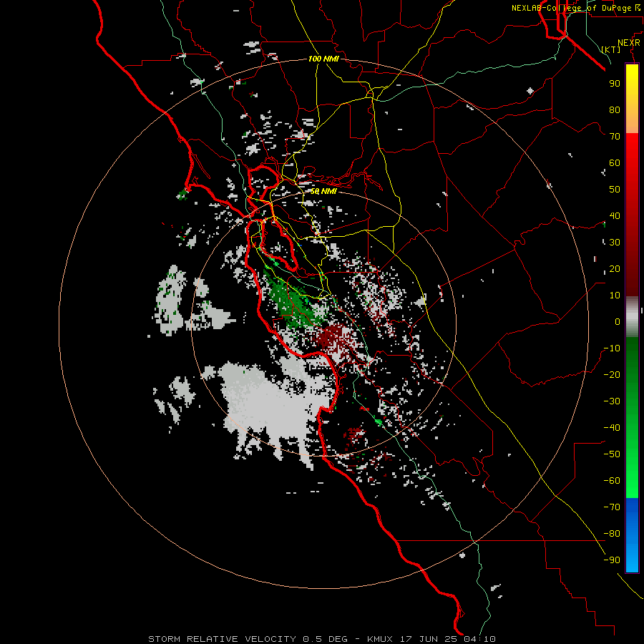Click the positive 80 scale value
This screenshot has width=644, height=644.
tap(615, 109)
